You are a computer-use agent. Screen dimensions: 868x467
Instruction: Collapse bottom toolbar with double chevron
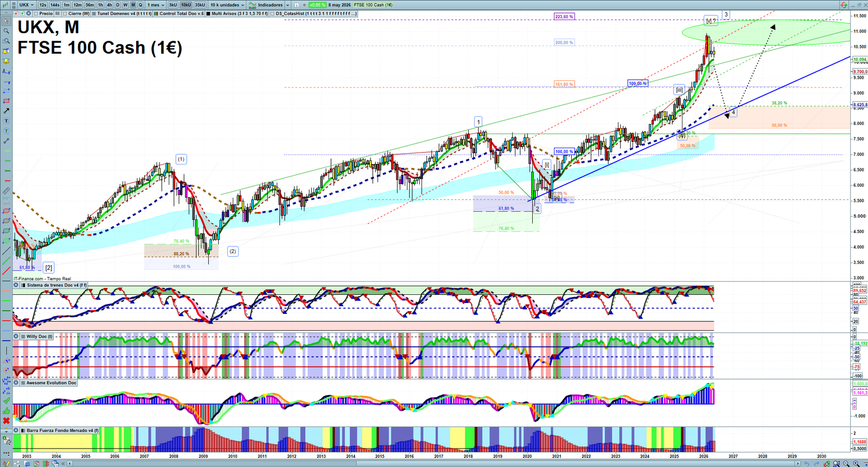pos(63,463)
